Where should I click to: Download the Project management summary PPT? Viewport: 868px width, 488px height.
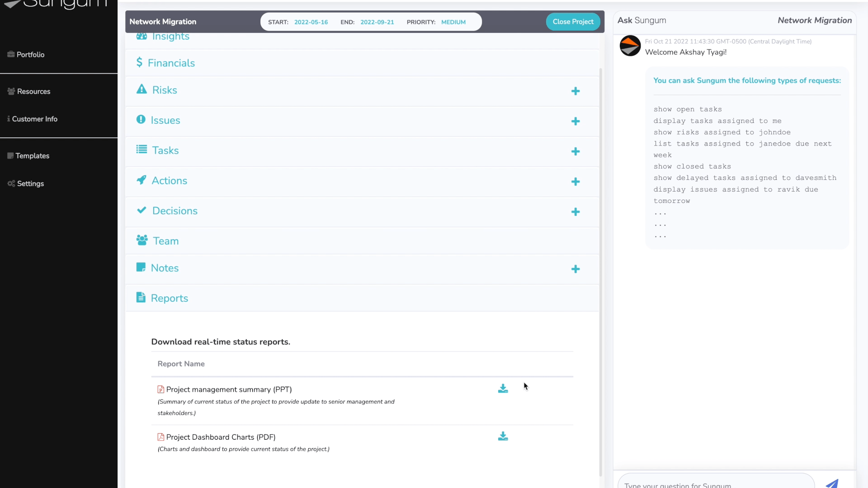tap(503, 389)
